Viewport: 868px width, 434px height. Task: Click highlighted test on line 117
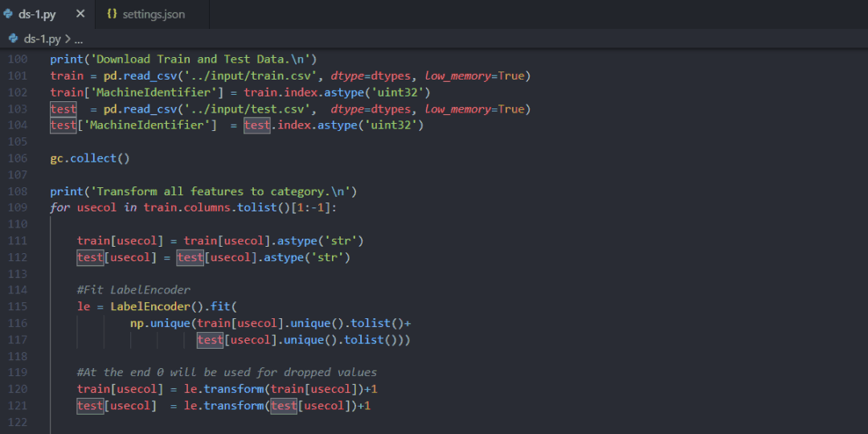click(x=210, y=339)
